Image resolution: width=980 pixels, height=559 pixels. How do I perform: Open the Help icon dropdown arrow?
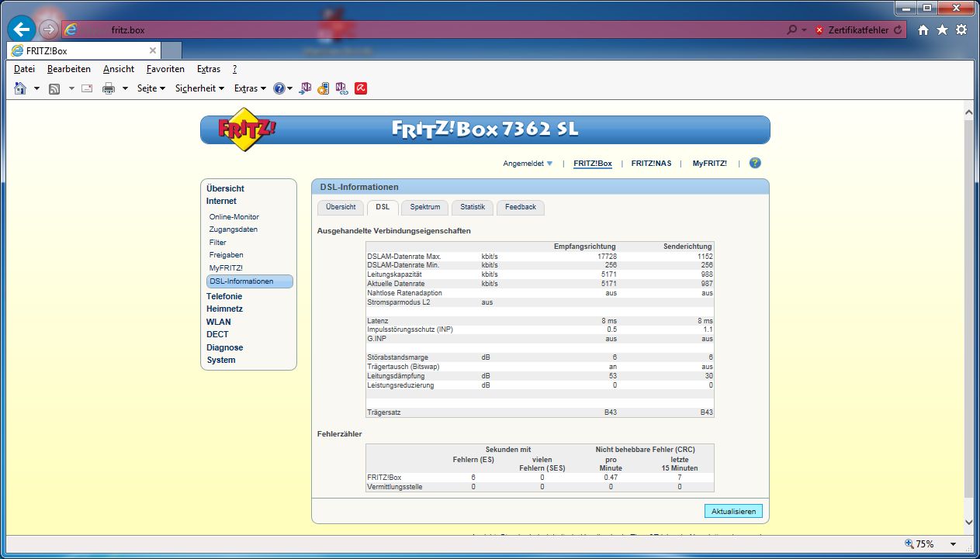click(290, 88)
